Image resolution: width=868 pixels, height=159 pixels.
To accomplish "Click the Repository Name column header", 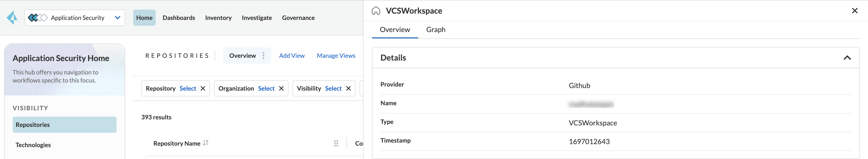I will point(177,144).
